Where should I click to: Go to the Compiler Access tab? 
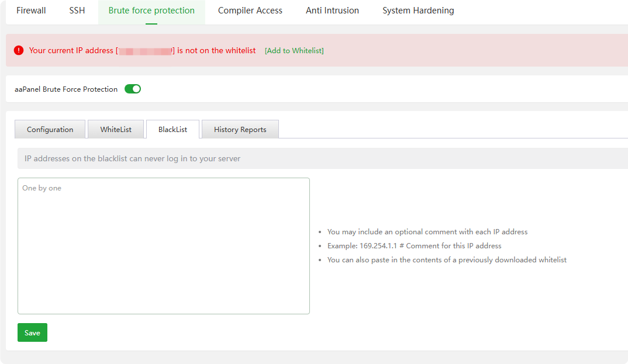(250, 11)
